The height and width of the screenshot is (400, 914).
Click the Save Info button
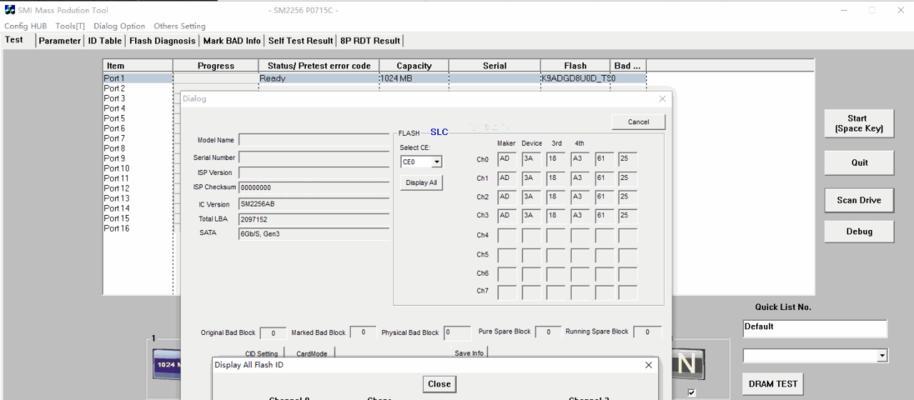[469, 353]
